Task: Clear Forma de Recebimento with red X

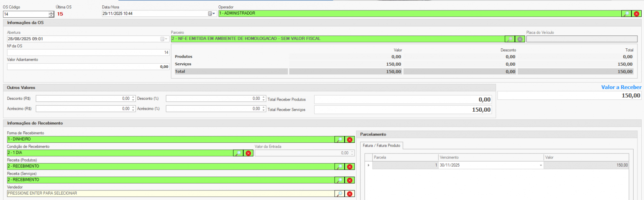Action: click(350, 140)
